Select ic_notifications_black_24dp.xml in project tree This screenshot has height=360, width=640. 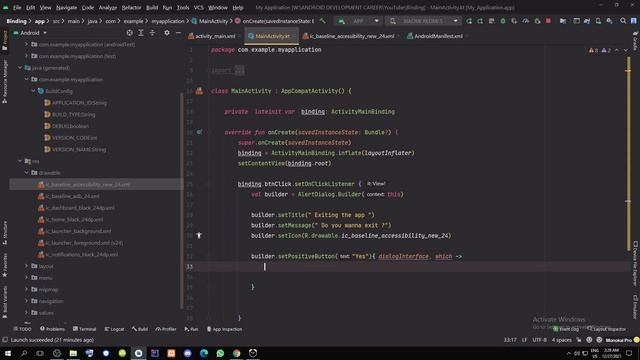click(x=78, y=254)
